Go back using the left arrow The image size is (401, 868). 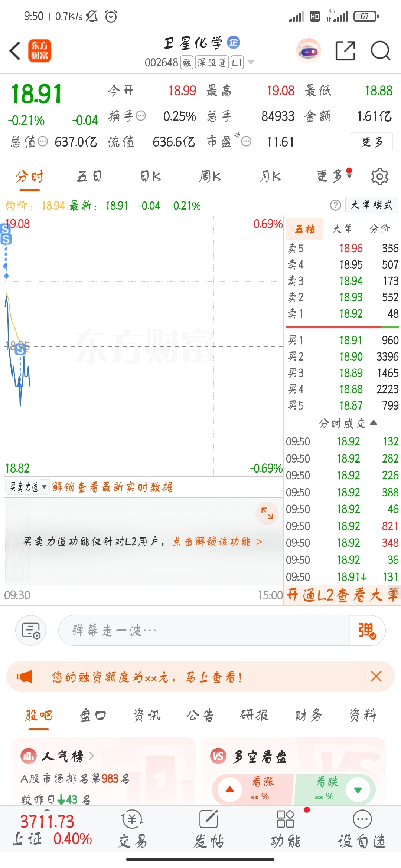coord(15,51)
